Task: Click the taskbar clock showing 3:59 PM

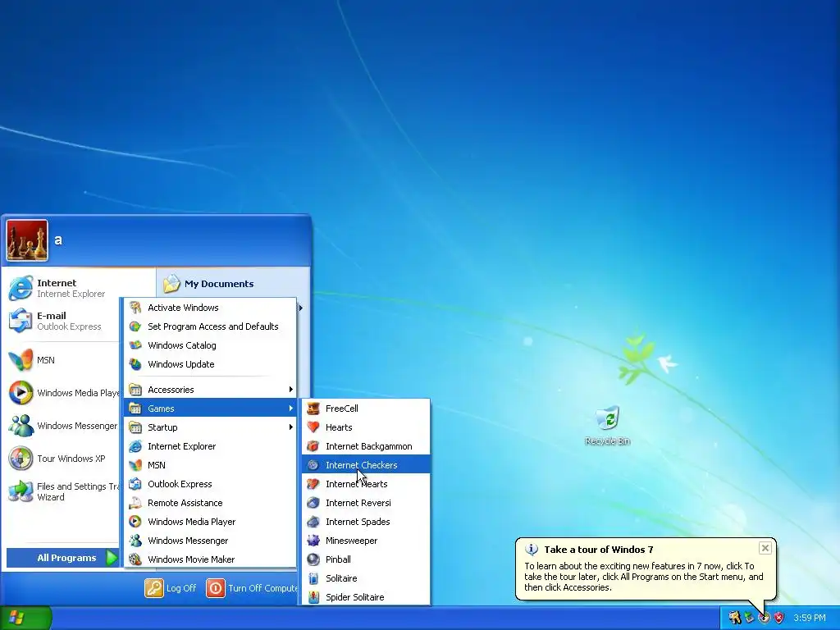Action: click(x=810, y=618)
